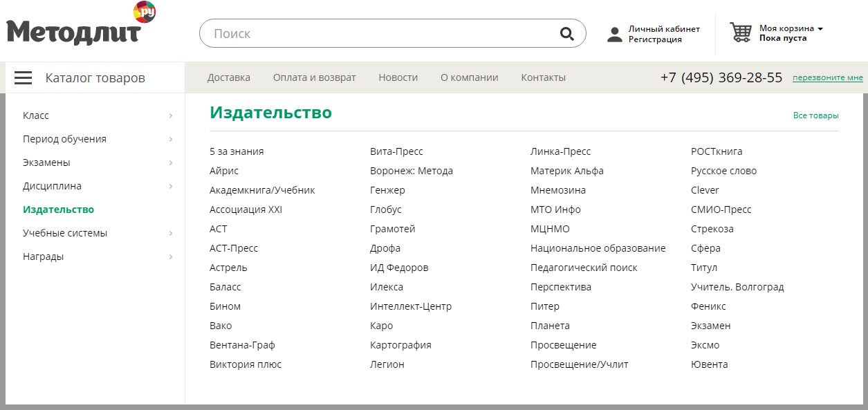
Task: Open publisher Ювента
Action: (x=710, y=364)
